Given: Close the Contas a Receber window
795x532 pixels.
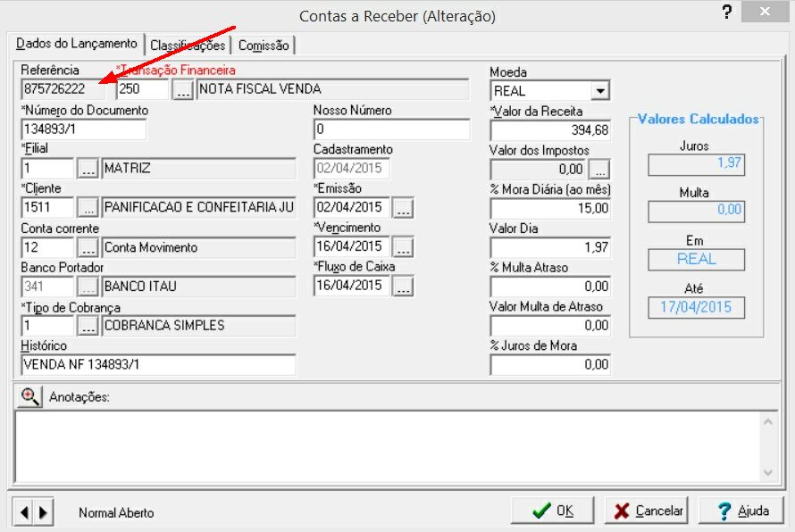Looking at the screenshot, I should [x=765, y=11].
